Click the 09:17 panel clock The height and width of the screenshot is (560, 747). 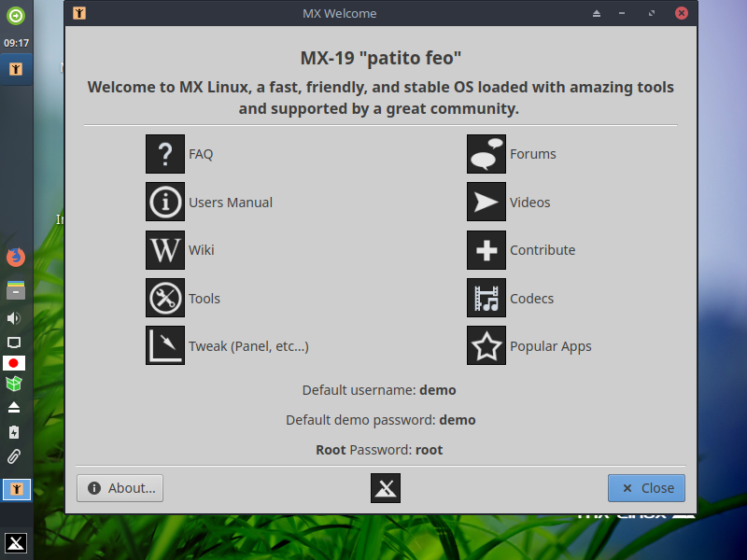point(16,43)
